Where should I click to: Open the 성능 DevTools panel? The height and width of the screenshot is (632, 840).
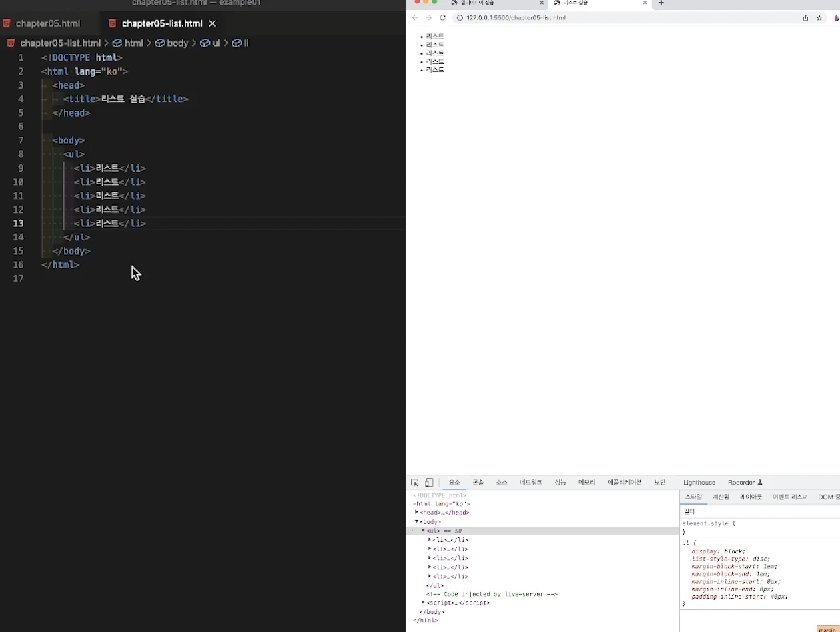click(x=560, y=482)
